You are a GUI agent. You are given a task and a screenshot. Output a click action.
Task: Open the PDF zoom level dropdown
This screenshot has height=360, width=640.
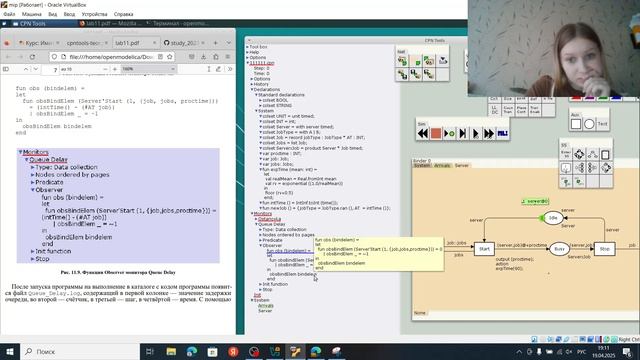point(149,69)
